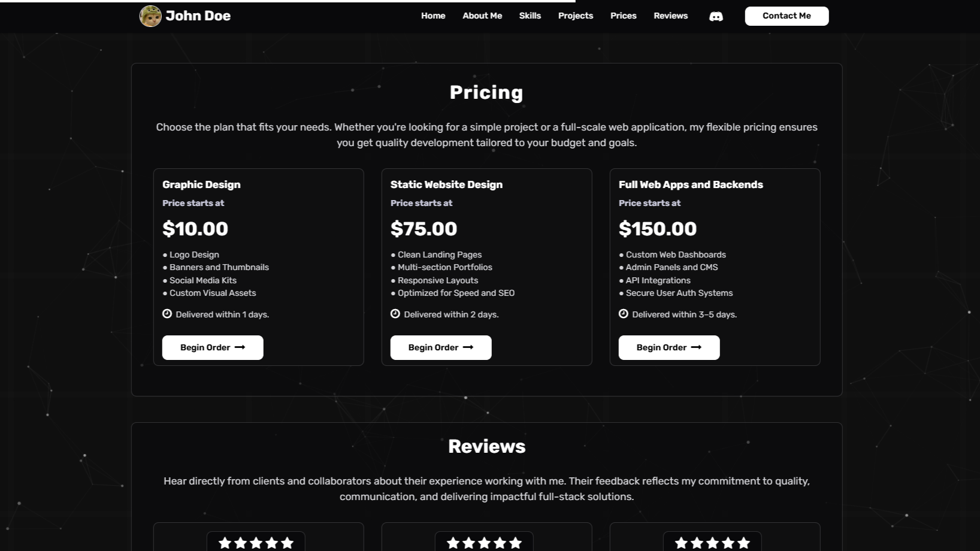
Task: Click arrow icon on Full Web Apps Begin Order
Action: click(696, 347)
